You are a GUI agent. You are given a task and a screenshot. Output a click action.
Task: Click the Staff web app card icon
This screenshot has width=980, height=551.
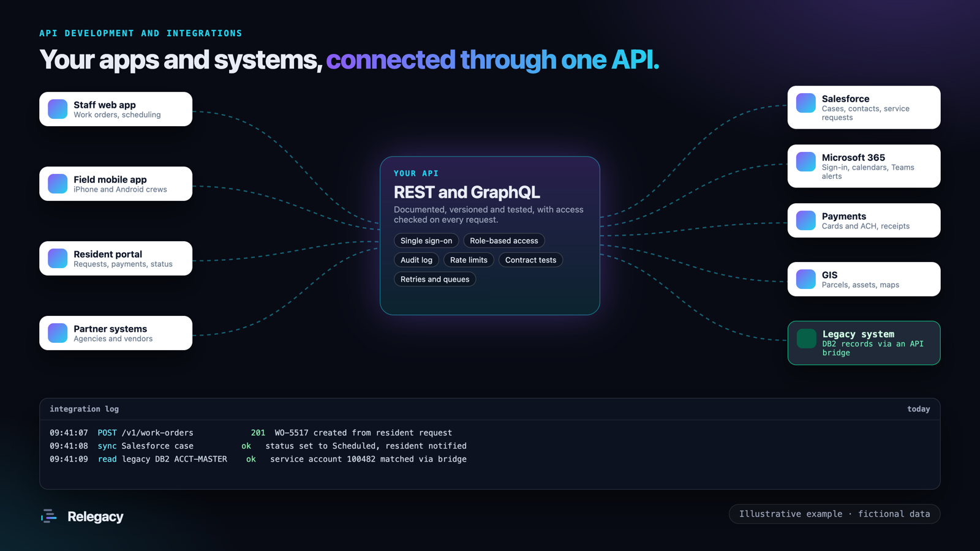pos(58,109)
